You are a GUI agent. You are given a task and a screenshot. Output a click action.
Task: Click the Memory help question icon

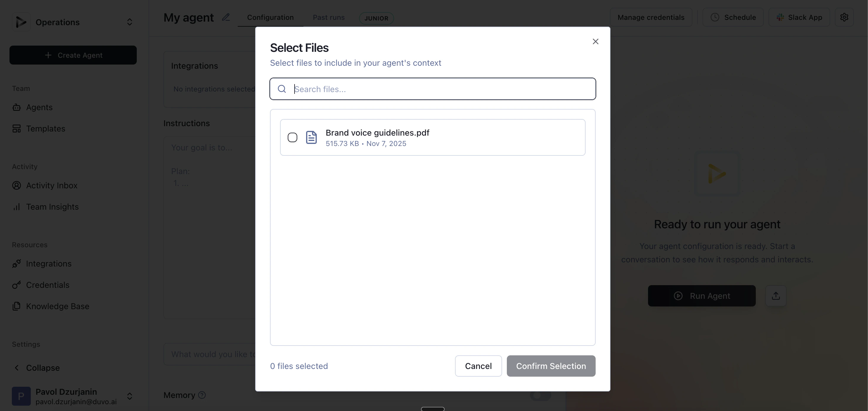[x=202, y=395]
